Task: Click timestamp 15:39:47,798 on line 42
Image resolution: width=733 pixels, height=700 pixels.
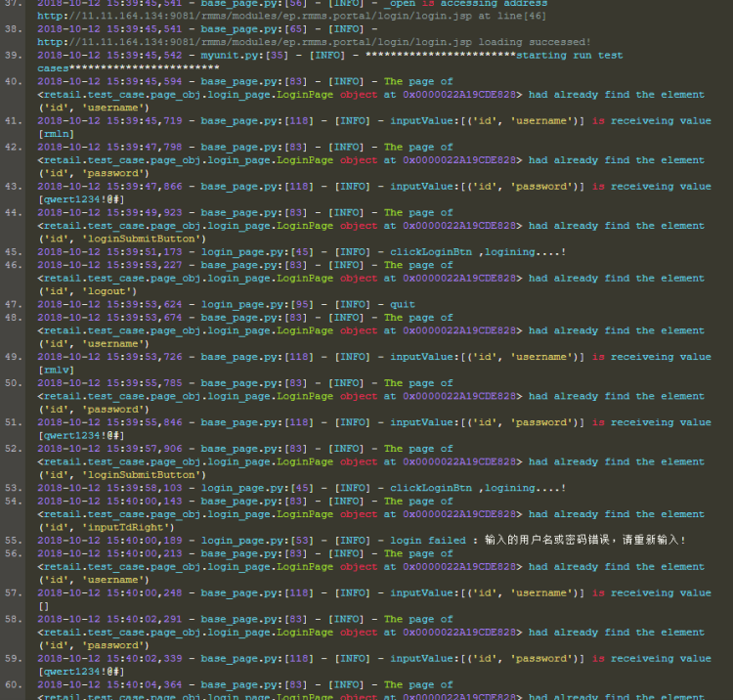Action: (x=144, y=148)
